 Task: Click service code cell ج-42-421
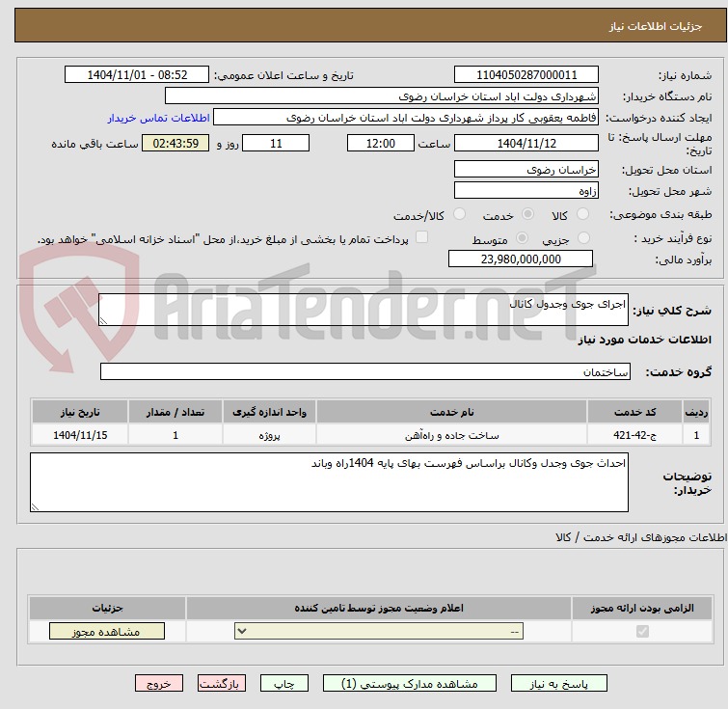pyautogui.click(x=634, y=435)
